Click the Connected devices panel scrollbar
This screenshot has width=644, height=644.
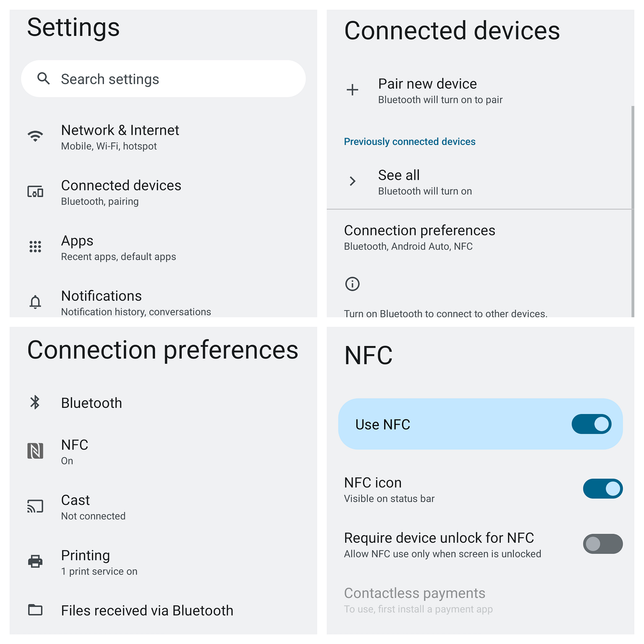coord(632,211)
